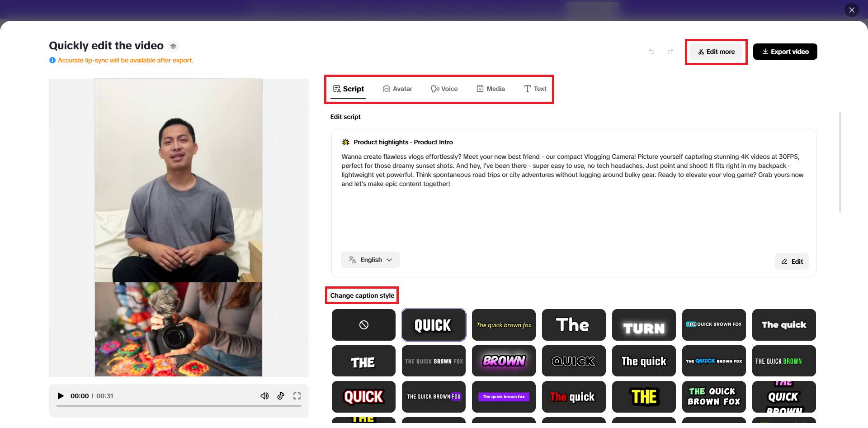Click the Export video button
Image resolution: width=868 pixels, height=428 pixels.
[x=785, y=52]
